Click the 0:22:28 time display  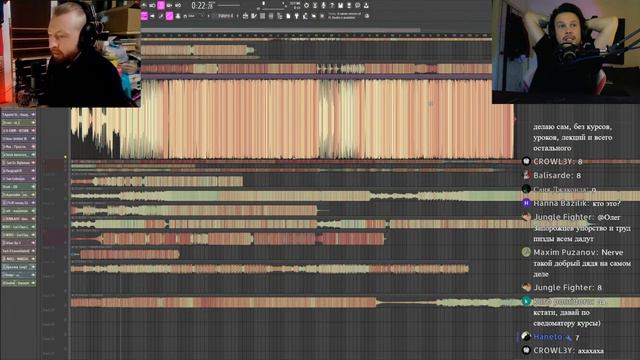tap(203, 6)
